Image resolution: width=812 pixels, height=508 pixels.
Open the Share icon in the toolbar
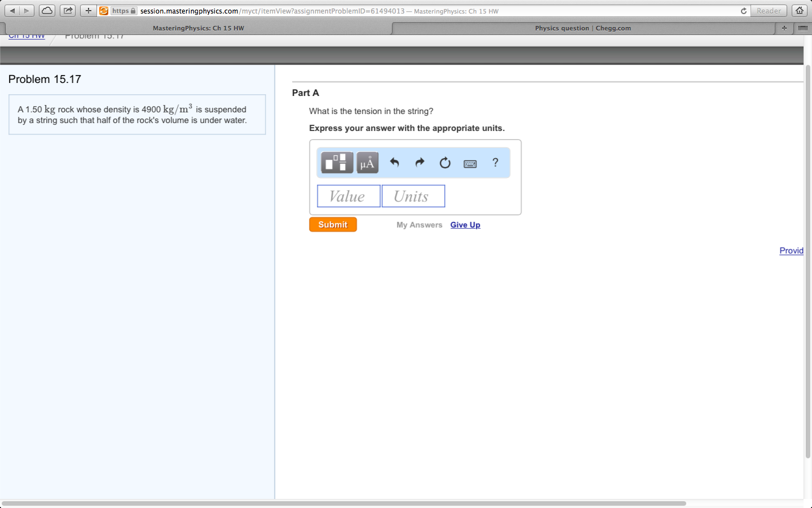(68, 11)
